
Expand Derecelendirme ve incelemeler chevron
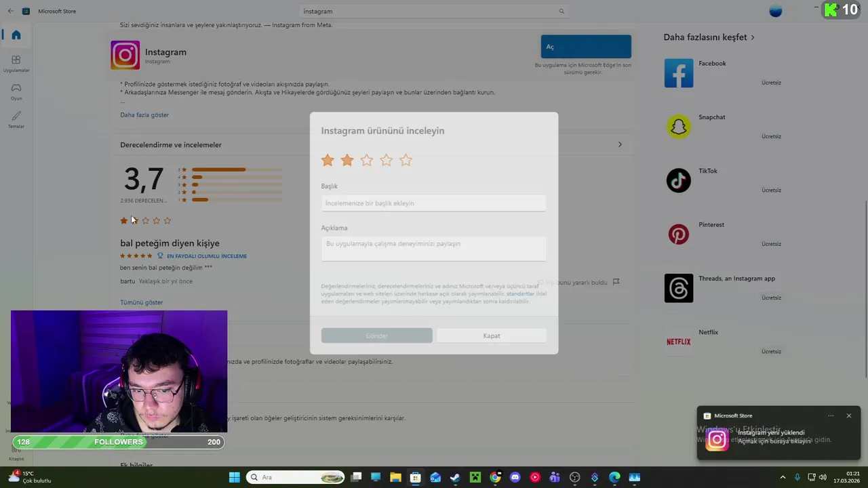(x=620, y=144)
